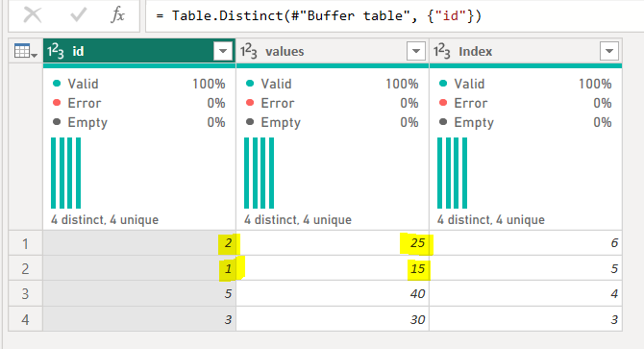This screenshot has height=349, width=644.
Task: Select row number 1
Action: [x=25, y=243]
